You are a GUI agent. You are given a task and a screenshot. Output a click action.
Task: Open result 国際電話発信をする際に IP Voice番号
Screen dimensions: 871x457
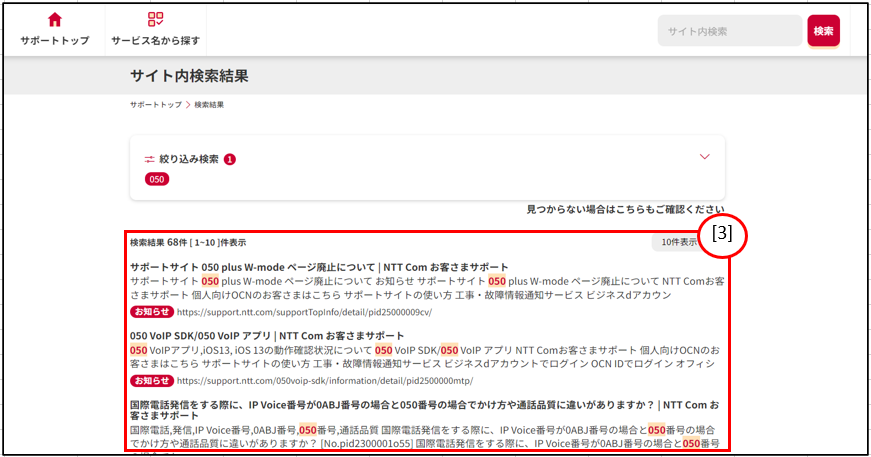[424, 410]
